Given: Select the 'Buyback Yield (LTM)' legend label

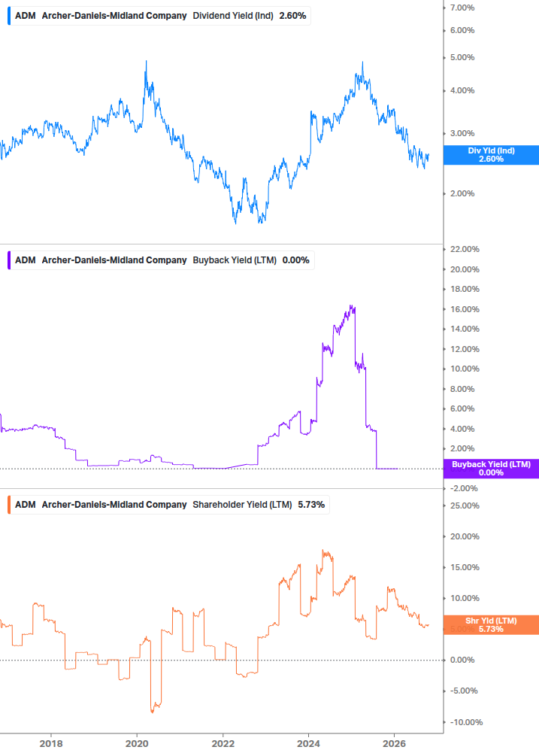Looking at the screenshot, I should [235, 260].
